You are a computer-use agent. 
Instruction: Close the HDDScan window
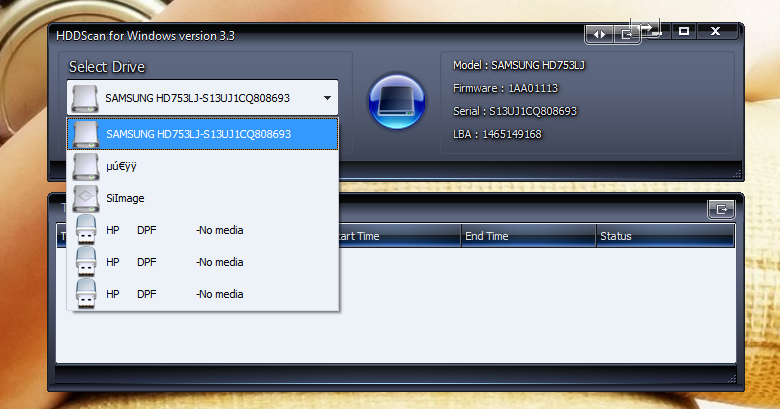point(715,31)
